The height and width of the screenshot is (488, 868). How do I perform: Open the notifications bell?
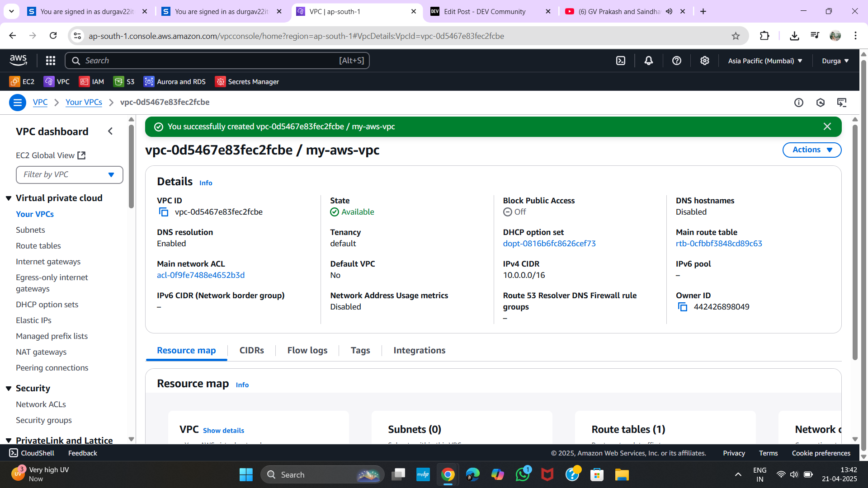[649, 61]
